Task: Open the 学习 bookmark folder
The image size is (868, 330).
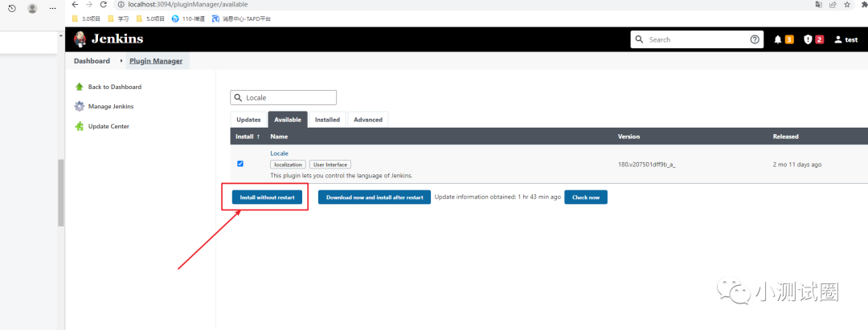Action: (118, 18)
